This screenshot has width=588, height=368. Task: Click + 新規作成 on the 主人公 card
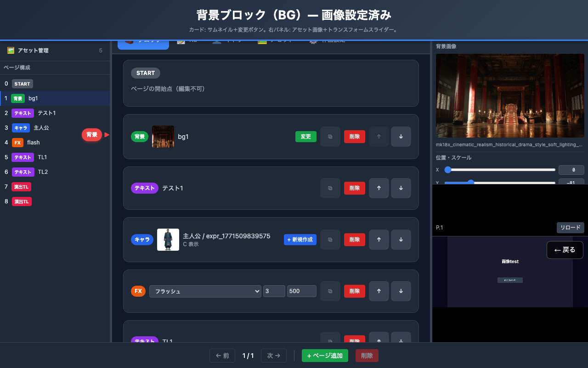point(300,240)
